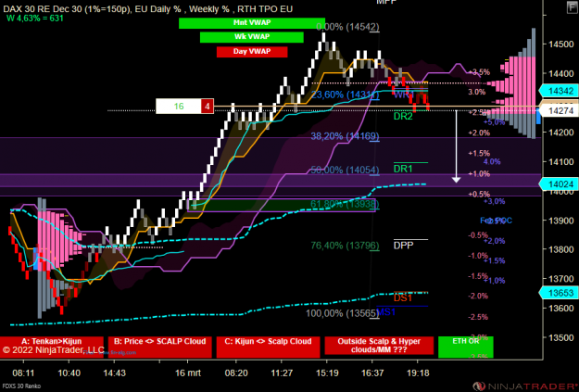Click the 13700 price axis label

pyautogui.click(x=560, y=279)
